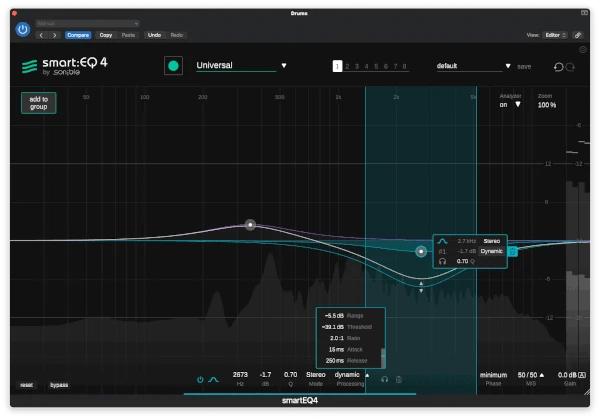The height and width of the screenshot is (419, 600).
Task: Click the Undo button in header
Action: 154,35
